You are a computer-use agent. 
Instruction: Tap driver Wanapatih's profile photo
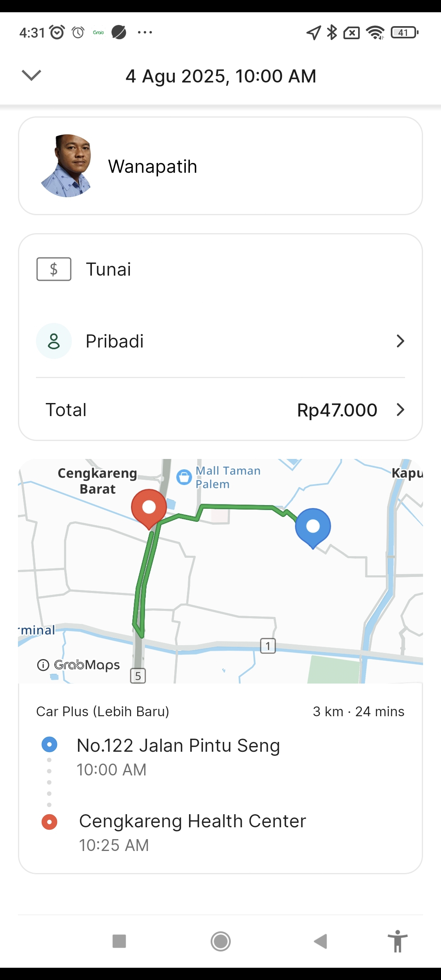[66, 166]
